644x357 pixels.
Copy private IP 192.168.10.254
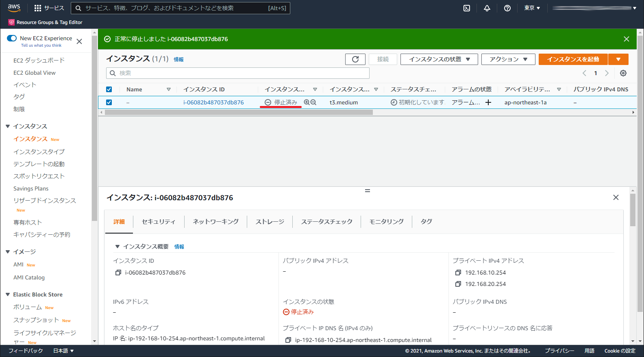pyautogui.click(x=458, y=273)
